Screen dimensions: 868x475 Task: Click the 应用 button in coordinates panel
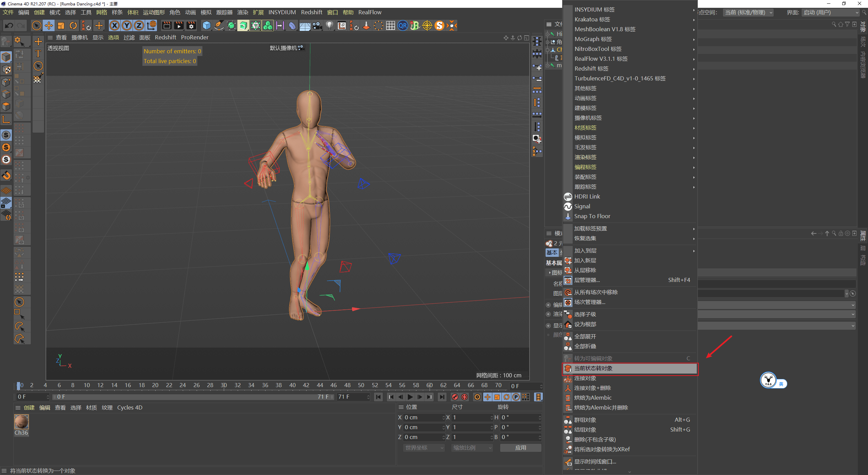[x=520, y=448]
